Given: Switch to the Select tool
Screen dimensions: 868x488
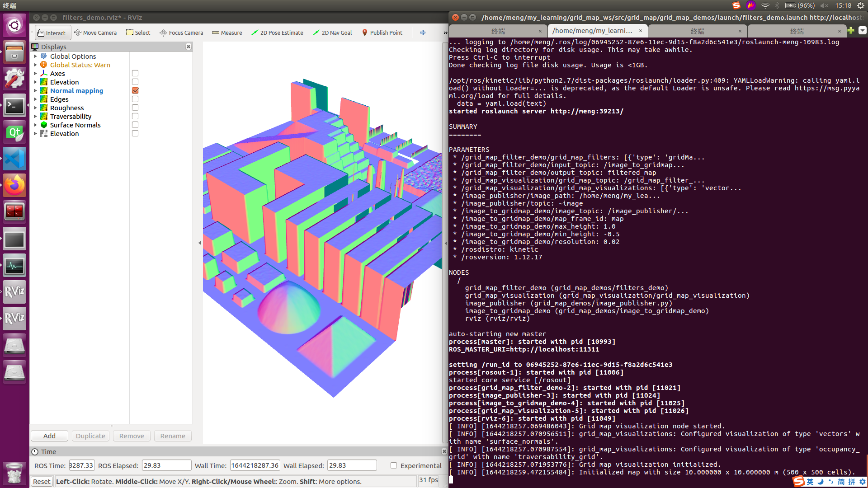Looking at the screenshot, I should point(138,33).
